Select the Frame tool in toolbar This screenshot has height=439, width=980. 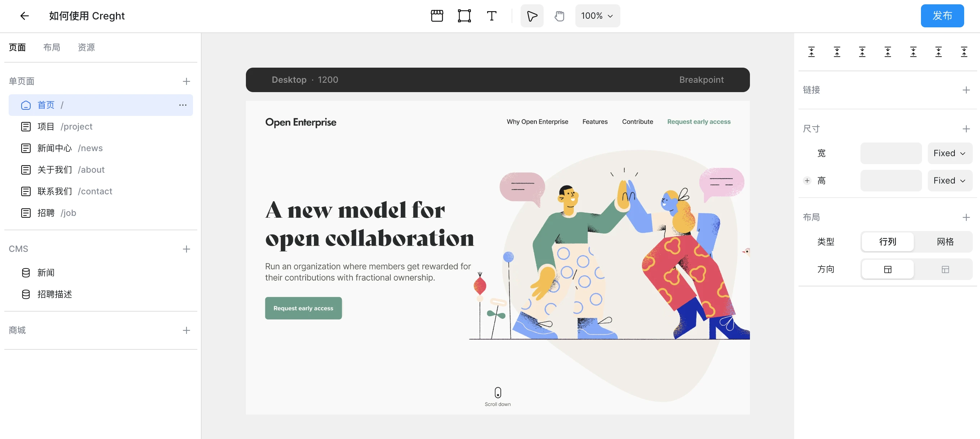click(464, 16)
